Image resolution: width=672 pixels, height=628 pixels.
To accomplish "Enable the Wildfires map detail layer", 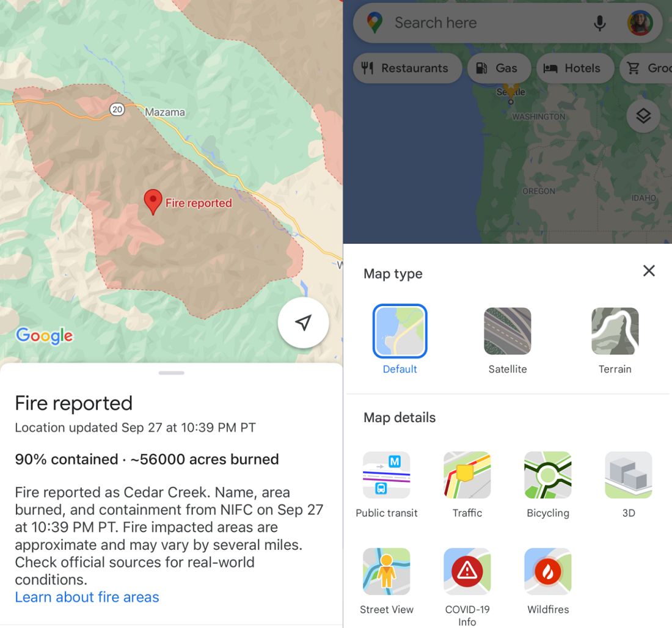I will click(x=548, y=572).
